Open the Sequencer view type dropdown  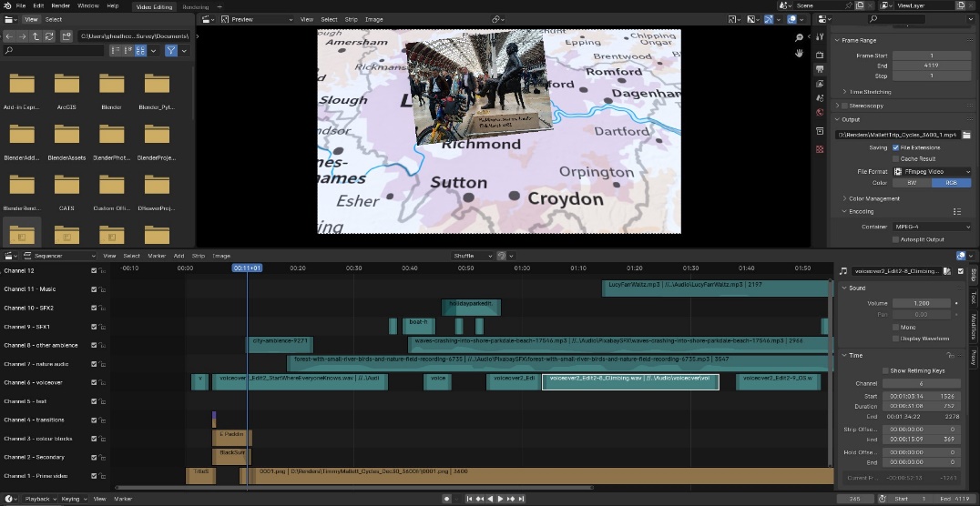coord(59,256)
